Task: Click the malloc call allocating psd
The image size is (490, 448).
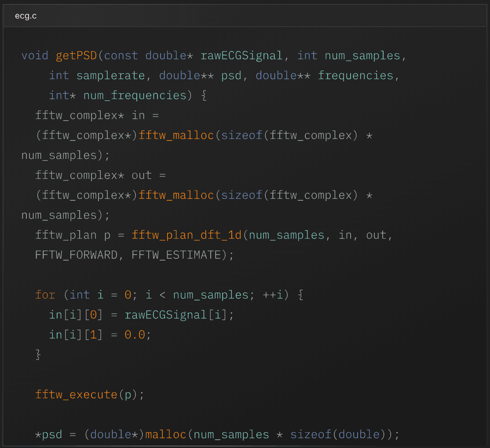Action: point(165,434)
